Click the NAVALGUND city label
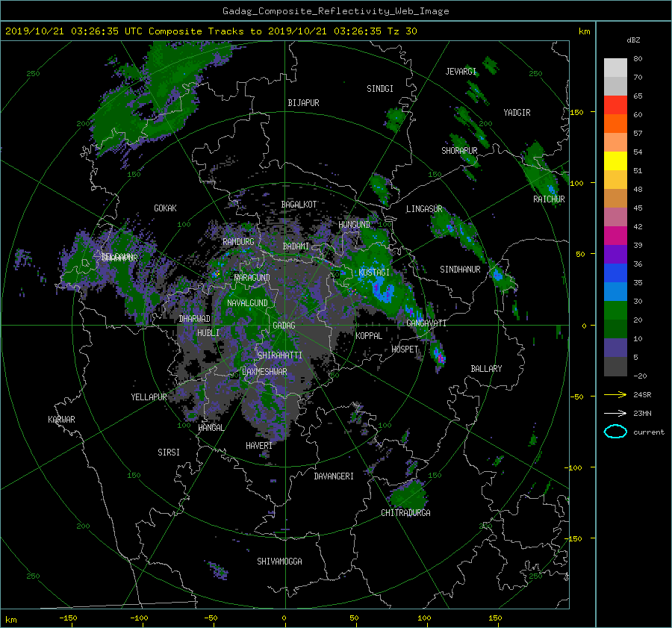This screenshot has height=628, width=672. pos(247,303)
